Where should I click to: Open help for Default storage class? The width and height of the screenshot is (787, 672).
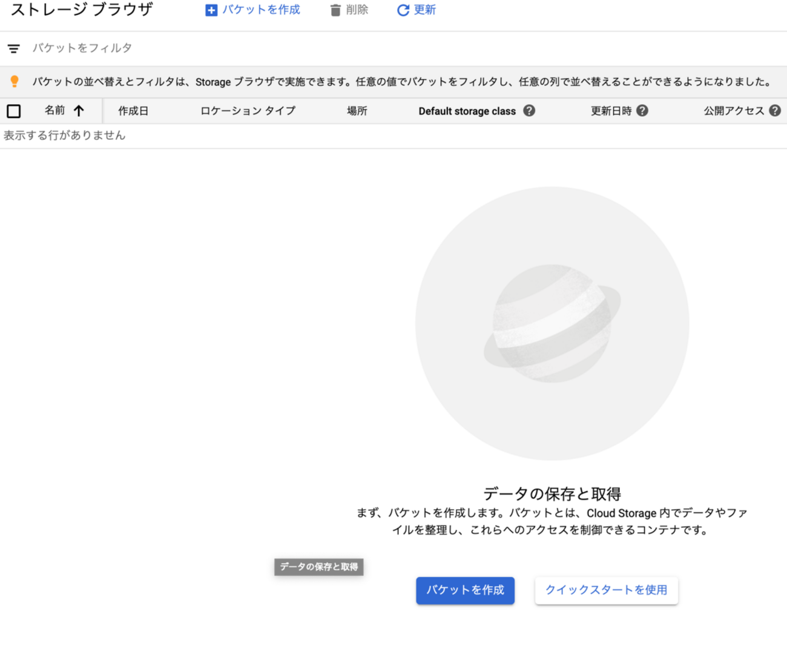(x=529, y=111)
